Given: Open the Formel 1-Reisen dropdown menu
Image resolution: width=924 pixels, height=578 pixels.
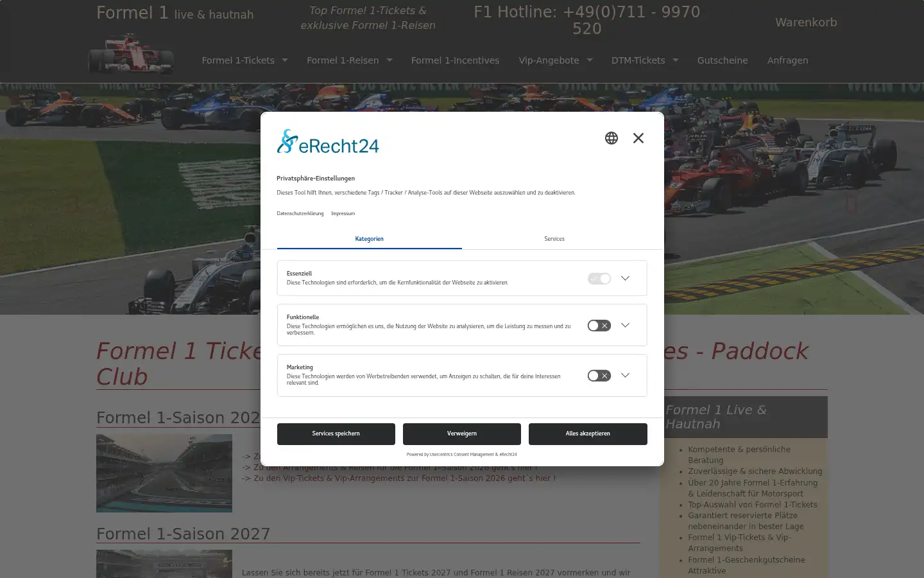Looking at the screenshot, I should pyautogui.click(x=349, y=60).
